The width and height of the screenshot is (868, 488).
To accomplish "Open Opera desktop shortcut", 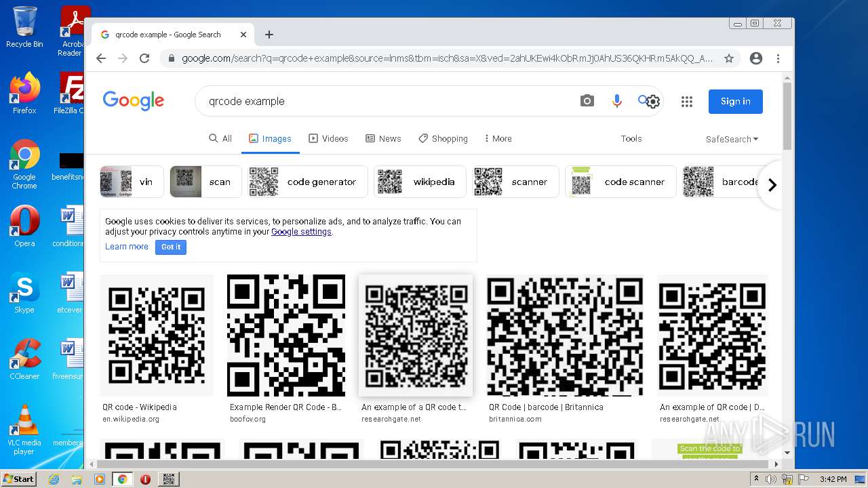I will pos(24,227).
